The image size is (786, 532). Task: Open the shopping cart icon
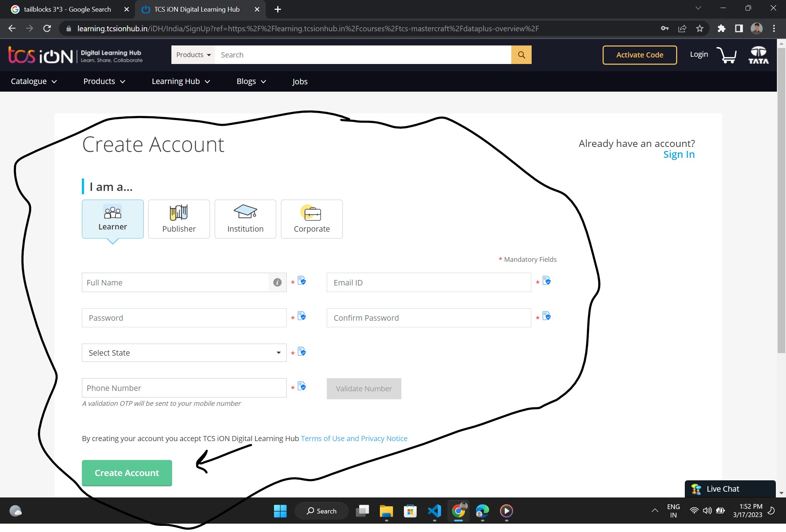coord(726,55)
